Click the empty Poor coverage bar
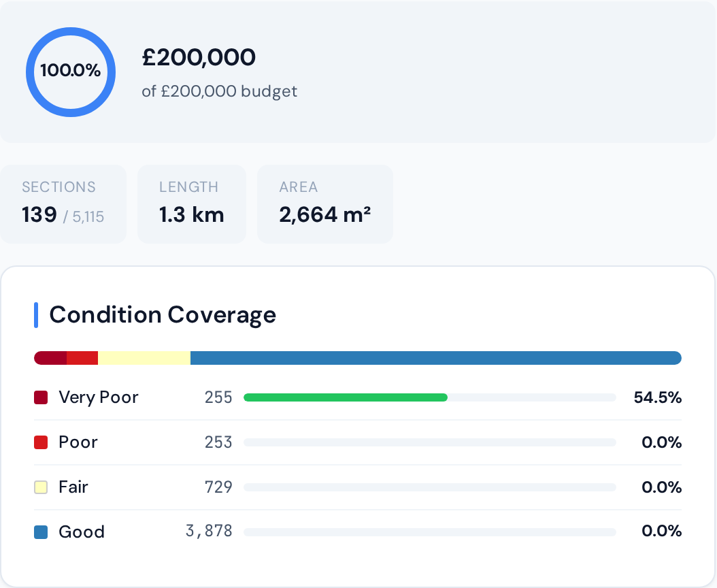 click(430, 442)
